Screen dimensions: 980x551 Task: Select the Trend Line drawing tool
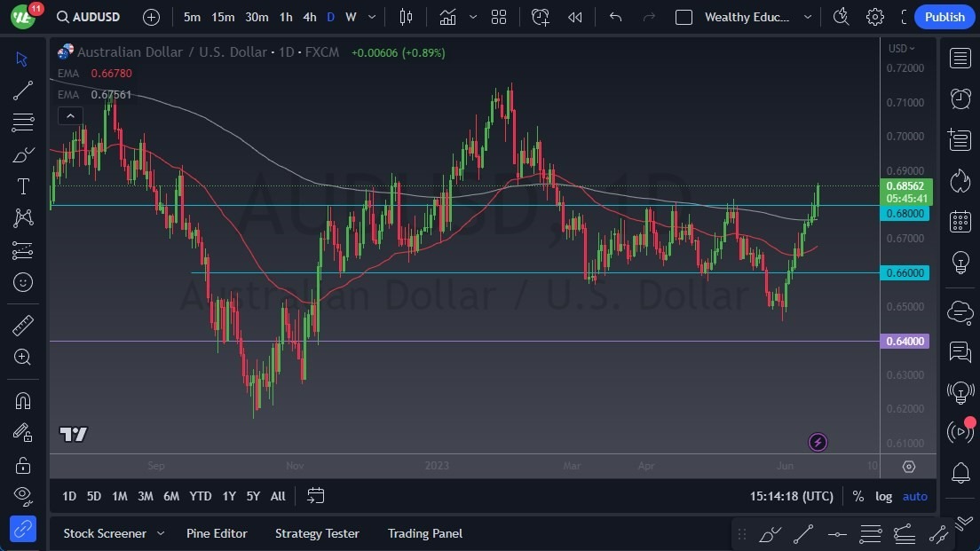pyautogui.click(x=22, y=91)
